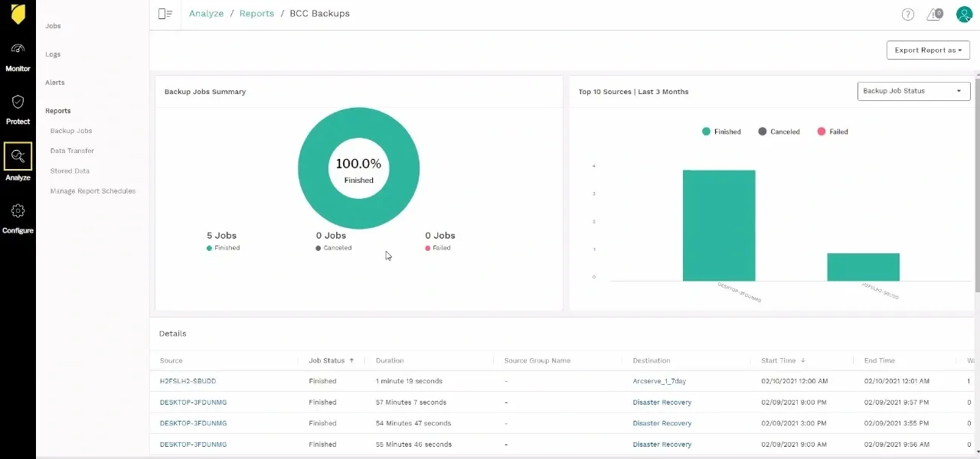Select the Analyze section icon
980x459 pixels.
tap(18, 156)
